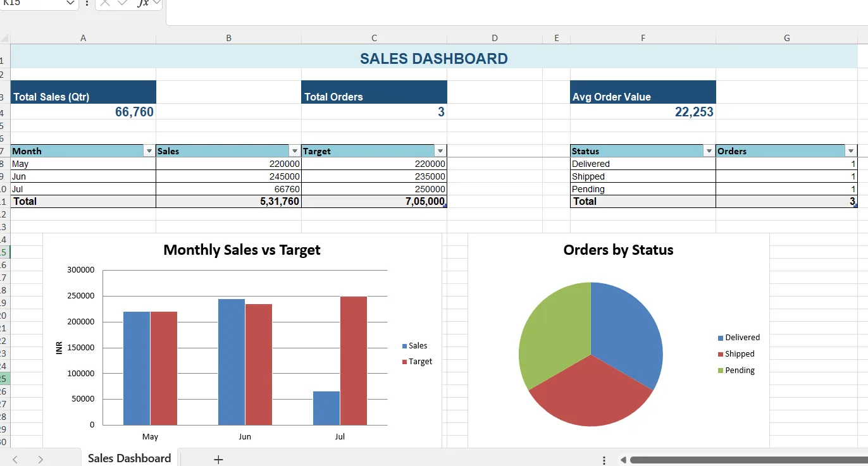Click the confirm entry checkmark icon
The height and width of the screenshot is (466, 868).
[123, 3]
